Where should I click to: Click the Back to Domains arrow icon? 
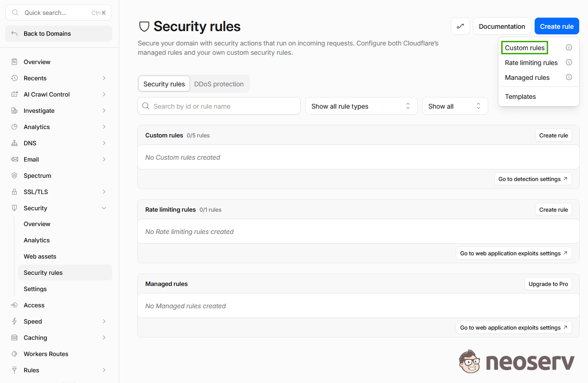14,33
